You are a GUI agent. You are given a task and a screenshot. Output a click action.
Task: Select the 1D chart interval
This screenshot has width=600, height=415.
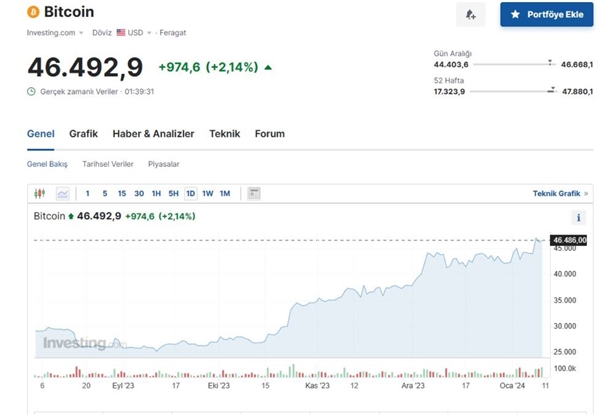pos(191,194)
